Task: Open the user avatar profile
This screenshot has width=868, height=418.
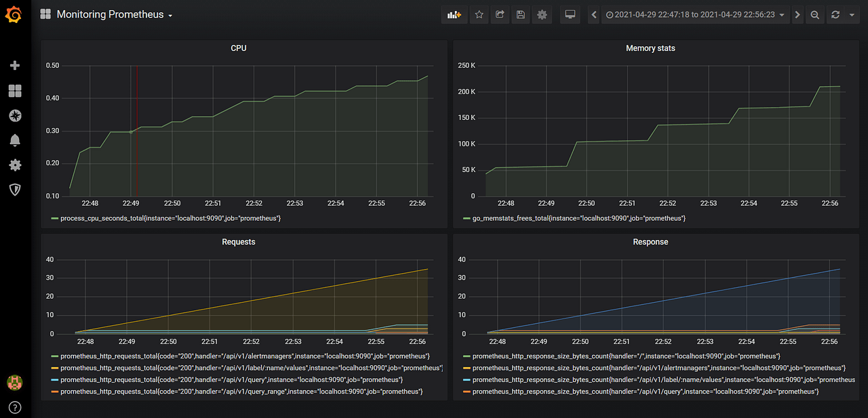Action: [15, 382]
